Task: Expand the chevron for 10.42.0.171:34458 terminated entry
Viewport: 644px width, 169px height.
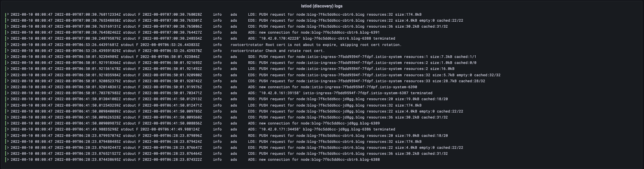Action: 8,129
